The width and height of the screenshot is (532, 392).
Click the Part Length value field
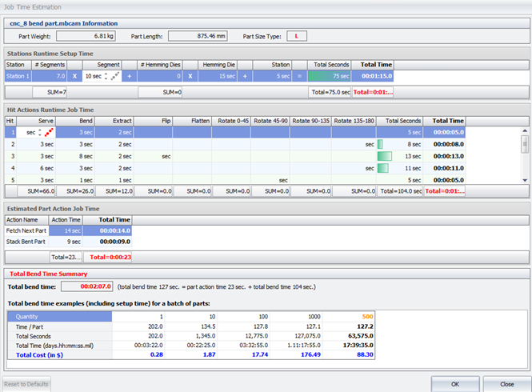click(198, 36)
